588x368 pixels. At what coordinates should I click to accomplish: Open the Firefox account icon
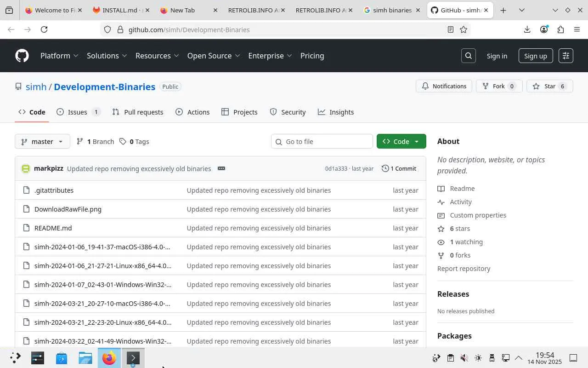pos(544,29)
